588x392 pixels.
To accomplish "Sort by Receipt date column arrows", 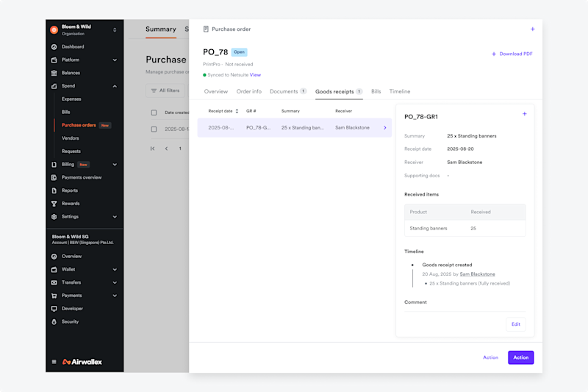I will 237,111.
